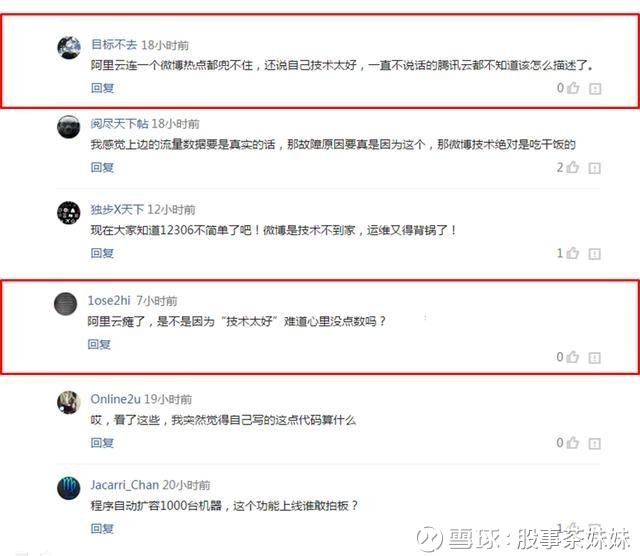This screenshot has height=556, width=640.
Task: Like the comment by 目标不去
Action: click(x=573, y=87)
